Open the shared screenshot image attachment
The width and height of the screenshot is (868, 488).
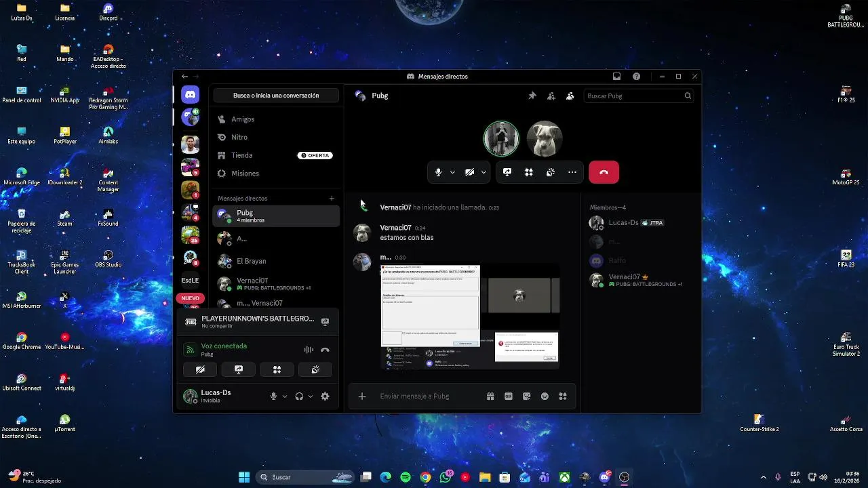tap(470, 317)
